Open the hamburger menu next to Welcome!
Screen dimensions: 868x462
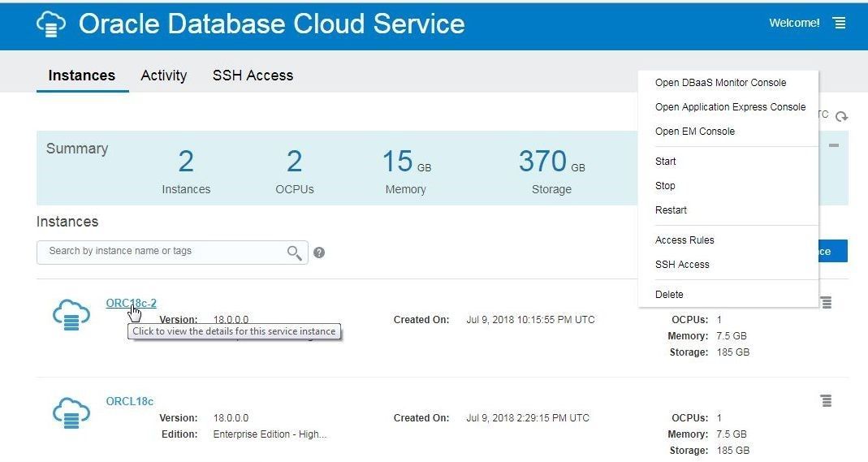(x=840, y=24)
